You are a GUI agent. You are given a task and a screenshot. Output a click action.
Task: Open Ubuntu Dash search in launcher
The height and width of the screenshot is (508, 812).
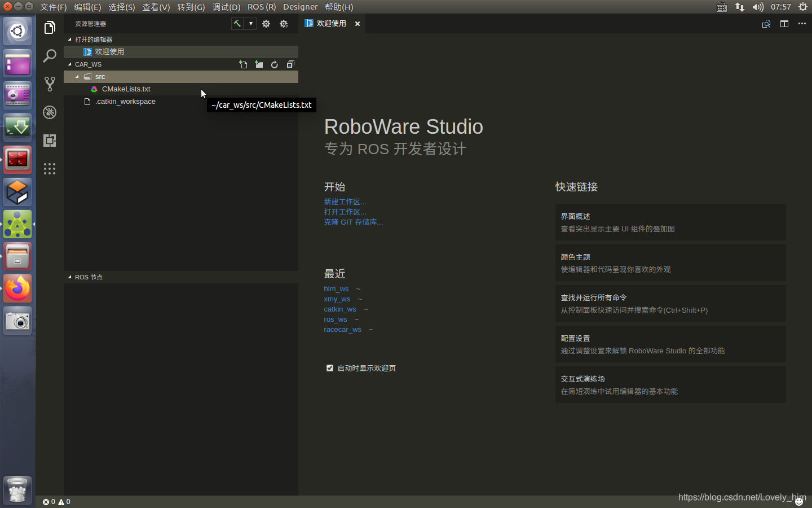(17, 31)
